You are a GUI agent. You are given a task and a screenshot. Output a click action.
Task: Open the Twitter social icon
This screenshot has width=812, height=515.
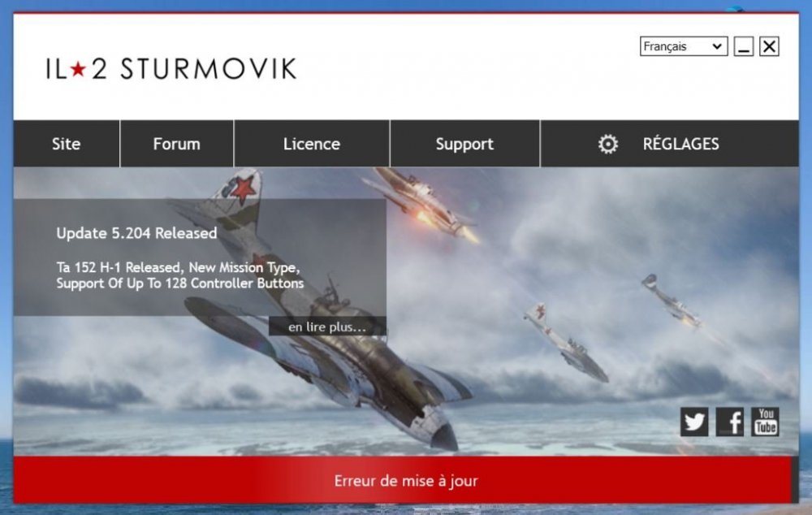(x=695, y=421)
